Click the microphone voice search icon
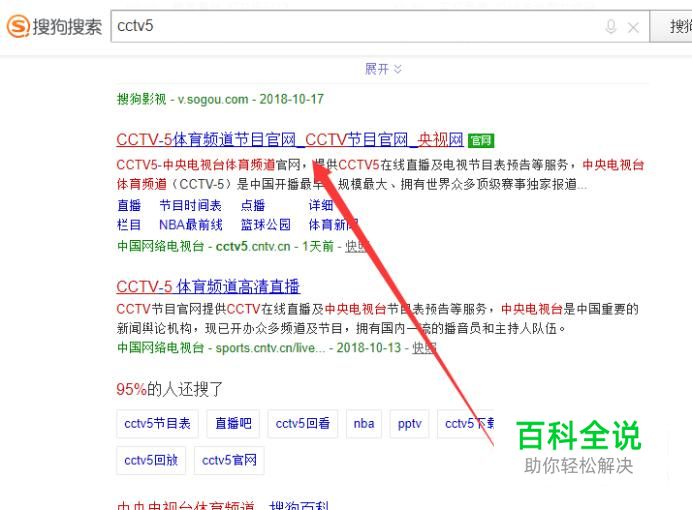 pos(611,27)
